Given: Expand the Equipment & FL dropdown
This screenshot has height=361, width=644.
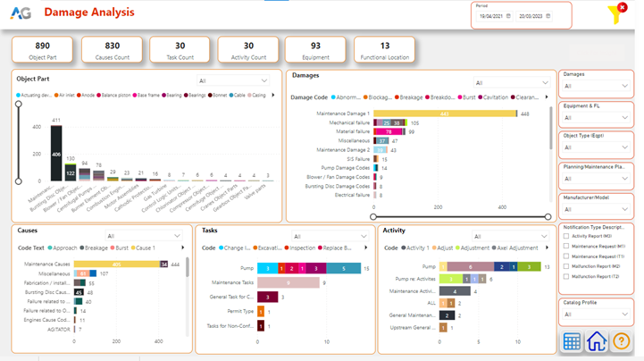Looking at the screenshot, I should click(x=596, y=118).
